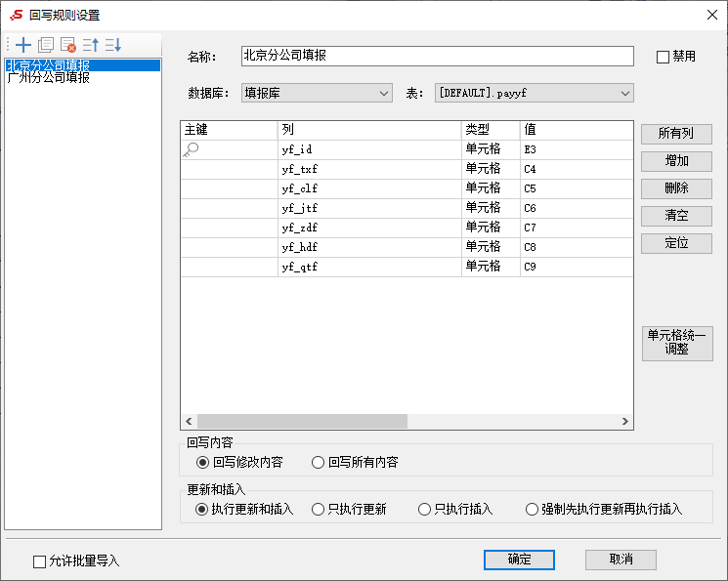Screen dimensions: 728x581
Task: Open the 数据库 dropdown showing 填报库
Action: point(317,93)
